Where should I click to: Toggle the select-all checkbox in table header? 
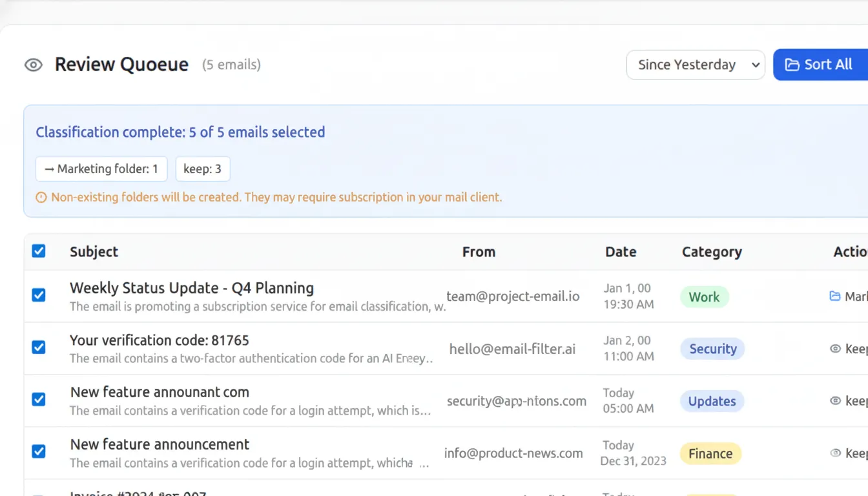coord(39,251)
